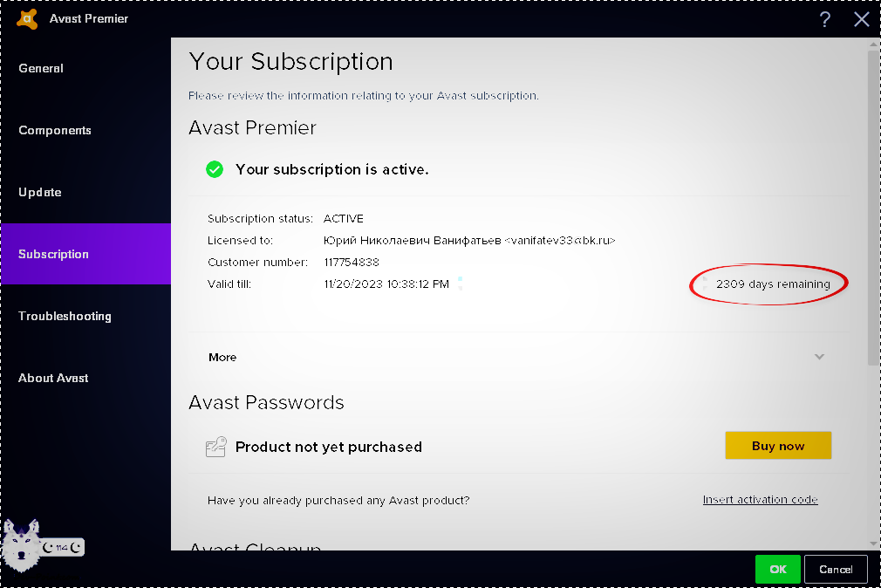Image resolution: width=881 pixels, height=588 pixels.
Task: Close the Avast Premier settings window
Action: (x=862, y=19)
